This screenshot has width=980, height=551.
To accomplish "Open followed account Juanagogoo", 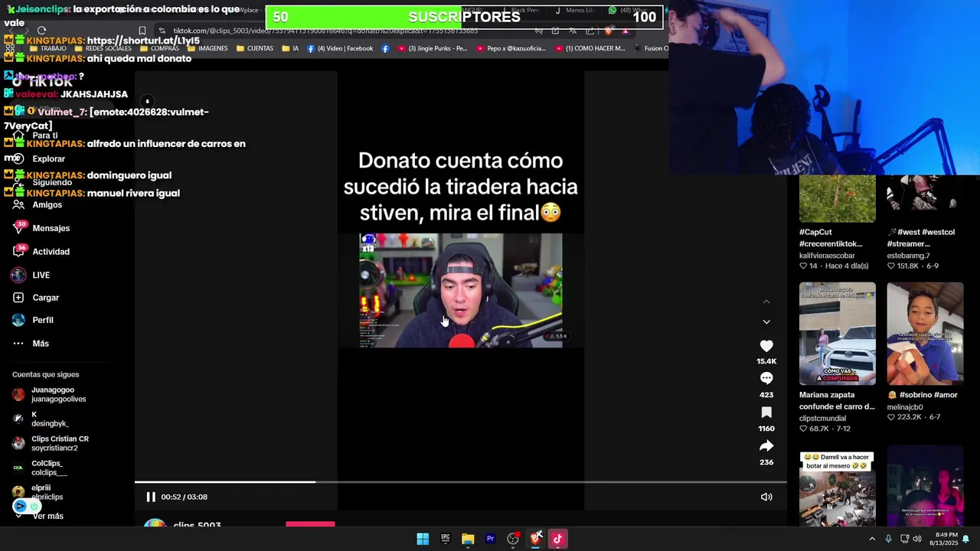I will 52,394.
